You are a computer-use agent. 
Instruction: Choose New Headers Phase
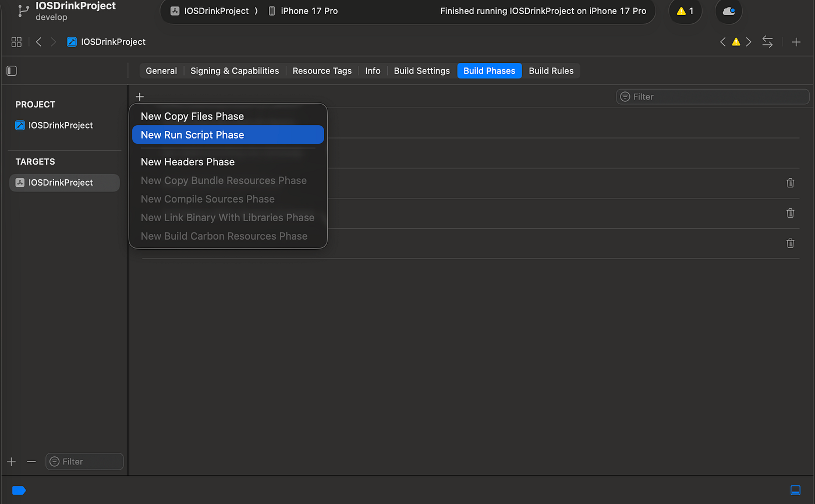pyautogui.click(x=228, y=162)
